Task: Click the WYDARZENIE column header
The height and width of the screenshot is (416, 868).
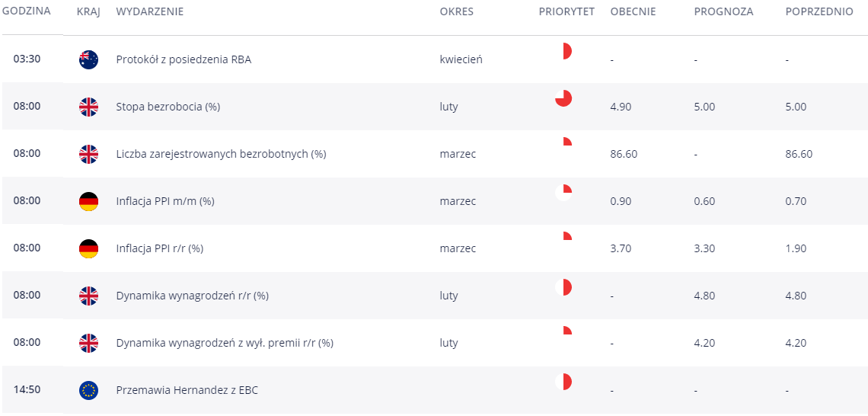Action: click(x=149, y=11)
